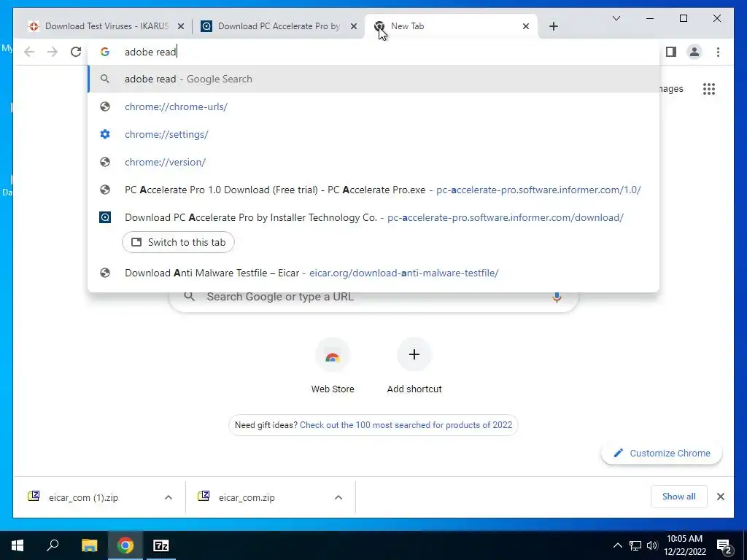
Task: Expand options for eicar_com.zip
Action: [338, 497]
